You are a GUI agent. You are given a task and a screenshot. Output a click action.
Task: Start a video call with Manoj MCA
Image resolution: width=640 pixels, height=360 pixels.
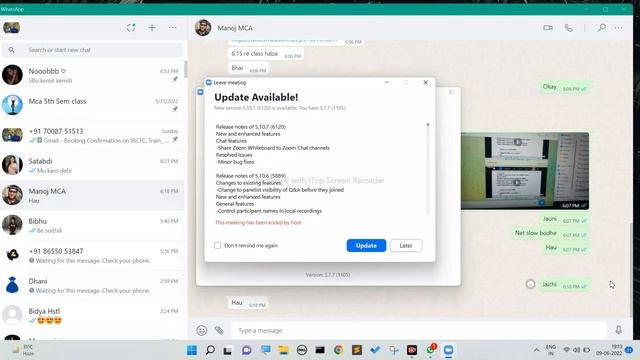click(x=548, y=28)
